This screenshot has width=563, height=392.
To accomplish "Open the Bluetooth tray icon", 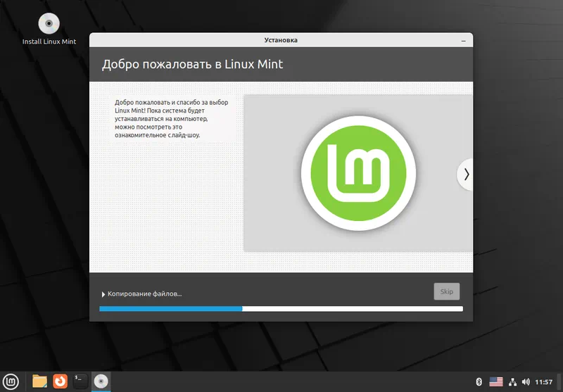I will [x=479, y=381].
